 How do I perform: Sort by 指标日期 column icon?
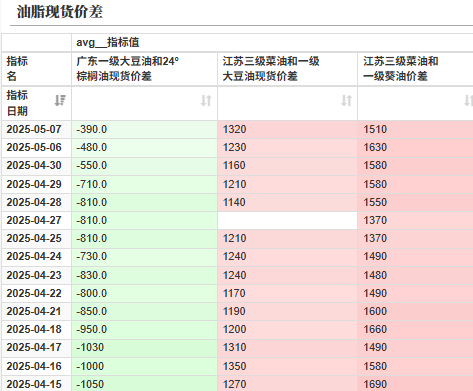(60, 100)
